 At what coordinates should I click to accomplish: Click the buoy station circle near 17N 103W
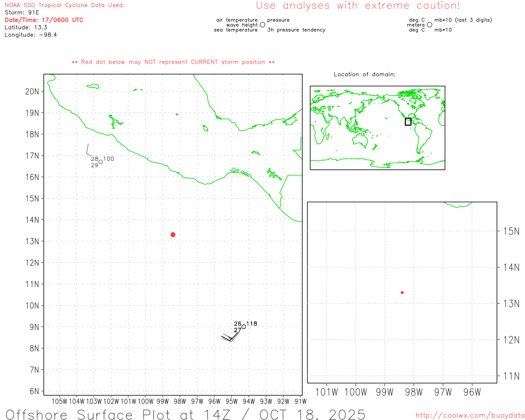pos(100,162)
